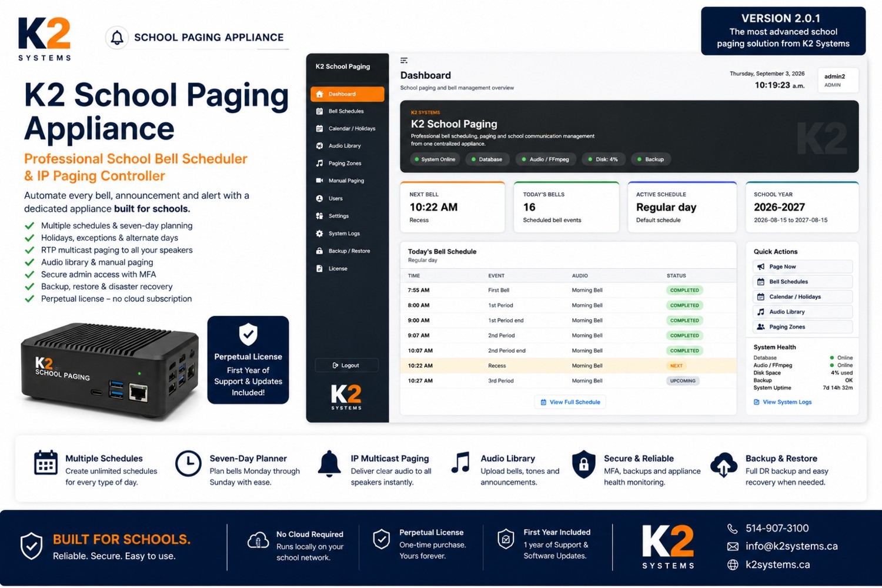882x588 pixels.
Task: Click the Calendar / Holidays quick action
Action: coord(803,297)
